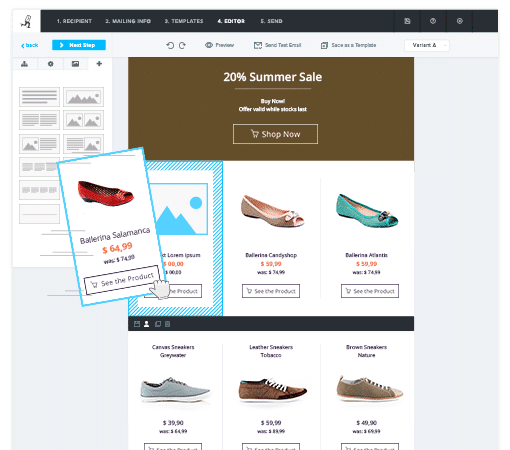Click the Next Step button
Screen dimensions: 510x450
click(79, 45)
